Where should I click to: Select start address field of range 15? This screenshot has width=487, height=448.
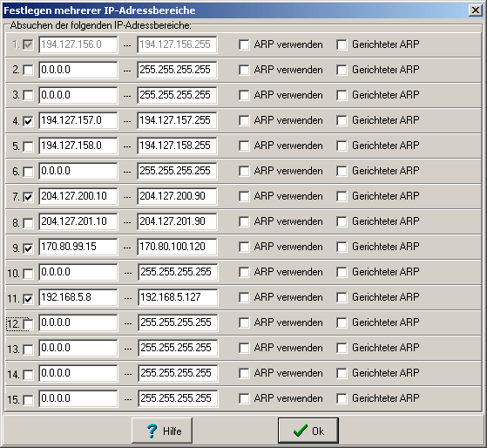coord(78,398)
